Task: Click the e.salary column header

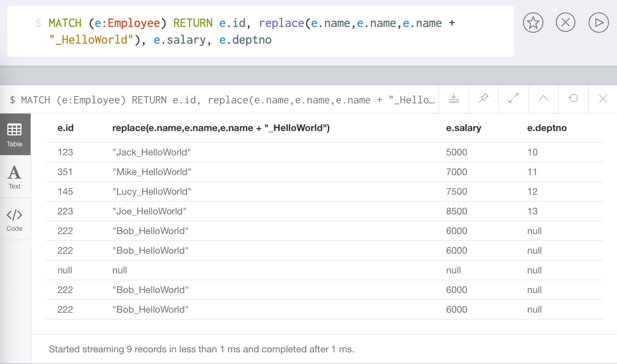Action: [x=463, y=128]
